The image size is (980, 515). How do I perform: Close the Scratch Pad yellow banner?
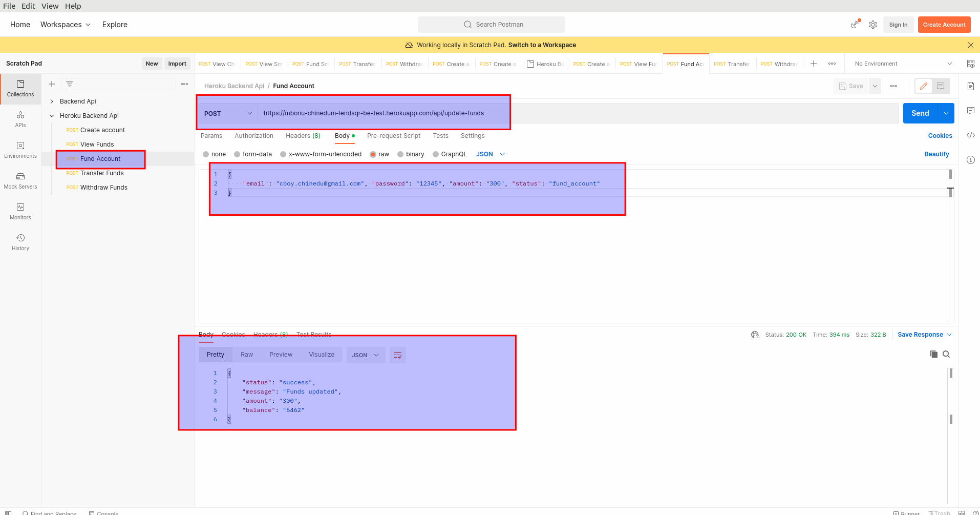click(970, 45)
